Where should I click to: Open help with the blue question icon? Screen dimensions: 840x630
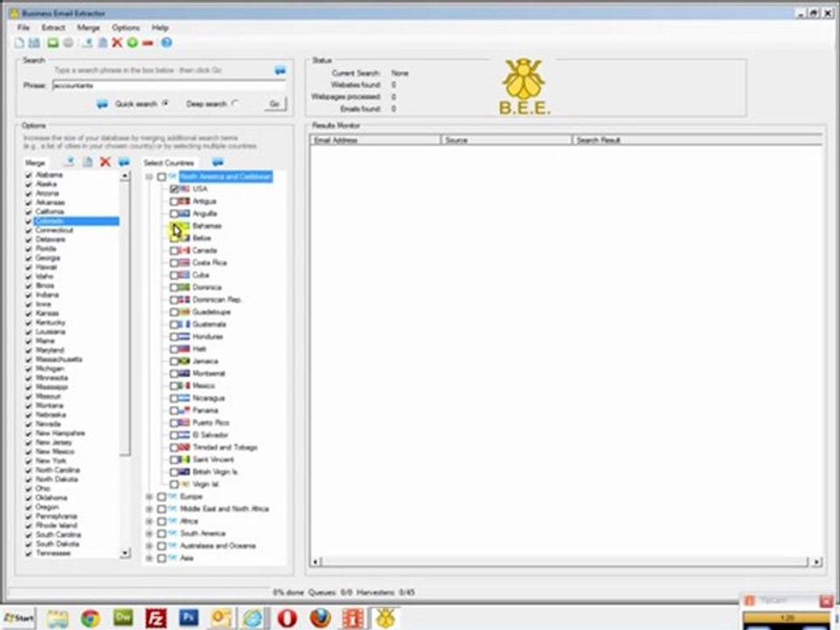pos(166,43)
